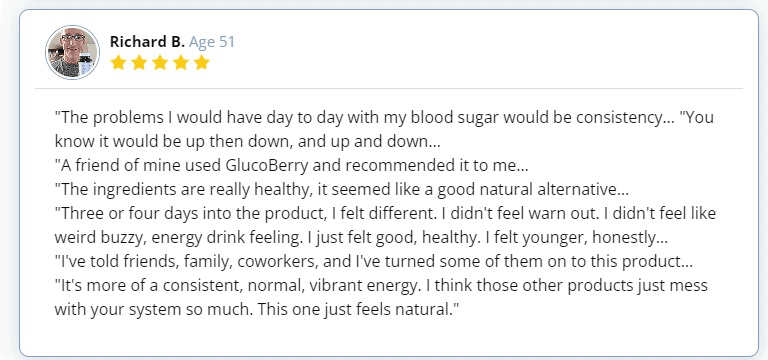Viewport: 768px width, 360px height.
Task: Click the sentence 'A friend of mine used'
Action: click(x=291, y=166)
